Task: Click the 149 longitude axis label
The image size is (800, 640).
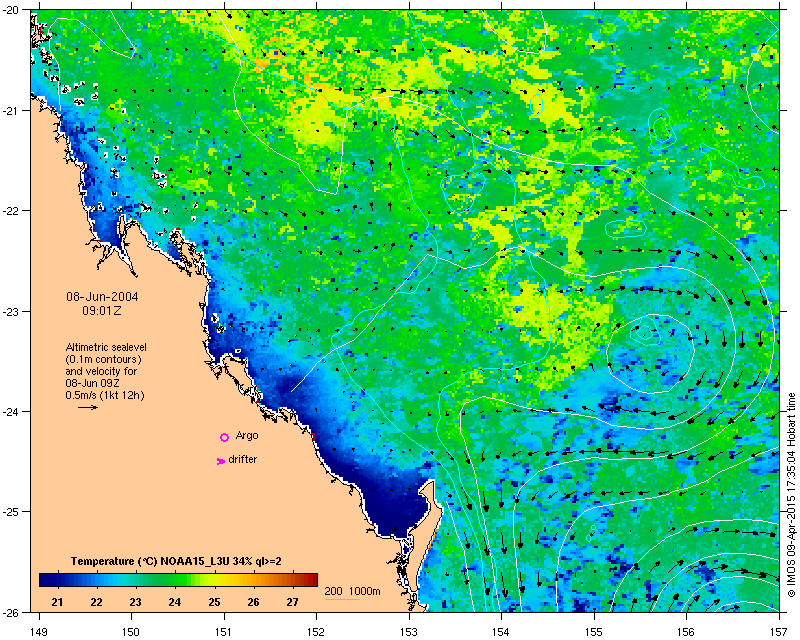Action: (39, 632)
